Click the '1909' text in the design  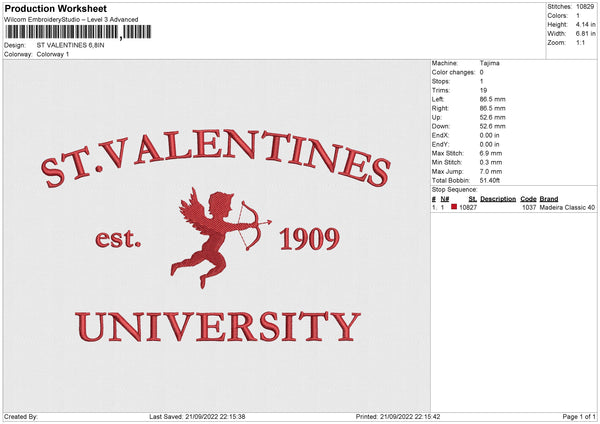point(310,238)
